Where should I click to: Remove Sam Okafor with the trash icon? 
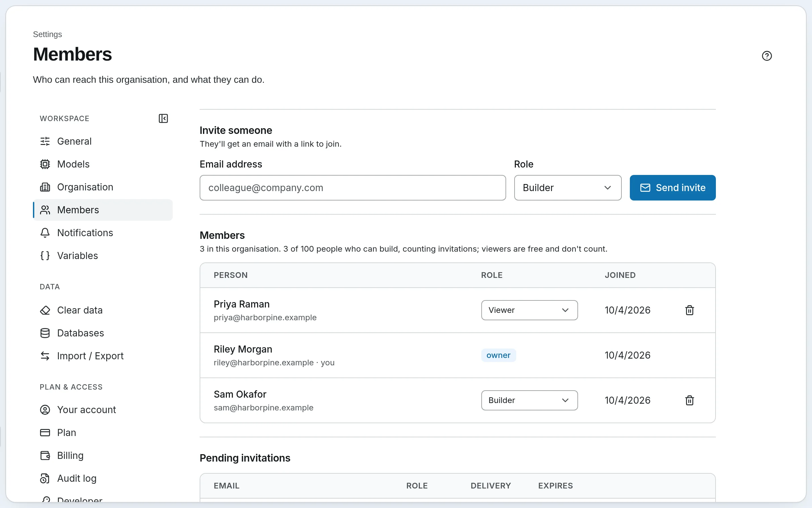pyautogui.click(x=690, y=400)
